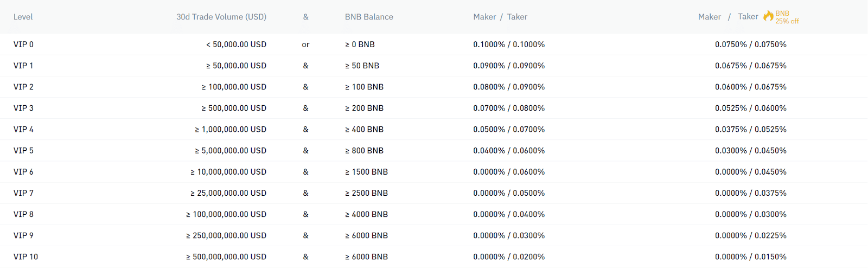Viewport: 868px width, 269px height.
Task: Click the "≥ 50,000.00 USD" volume cell
Action: (x=236, y=66)
